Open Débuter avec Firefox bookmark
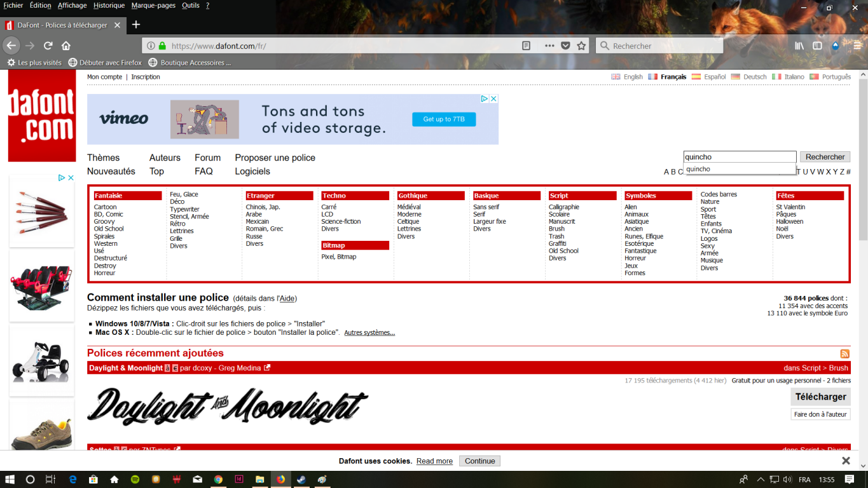 coord(105,63)
